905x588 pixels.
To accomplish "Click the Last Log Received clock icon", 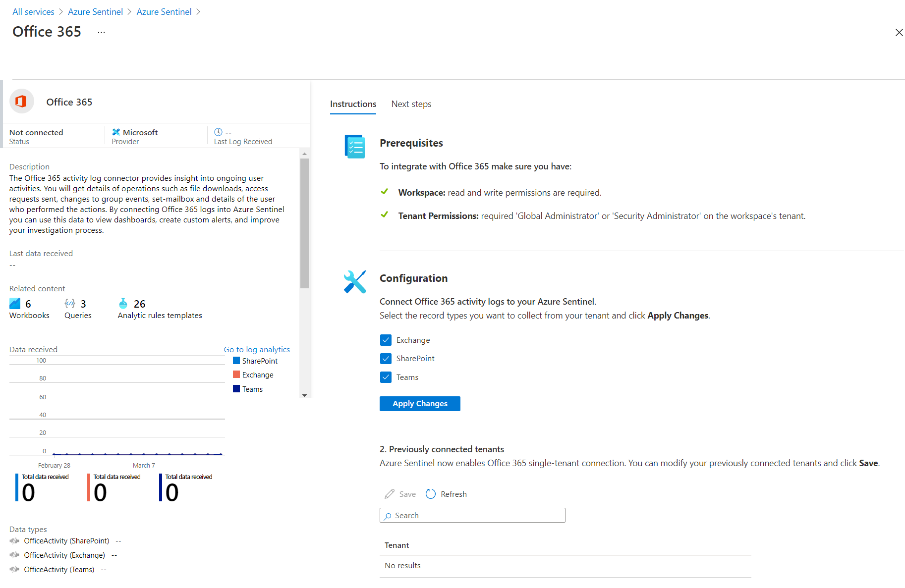I will coord(218,132).
